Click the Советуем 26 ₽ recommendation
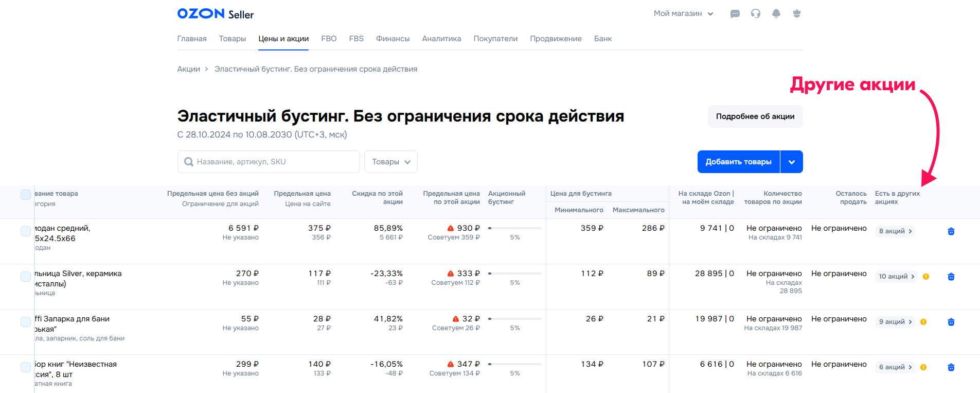This screenshot has height=393, width=980. (x=456, y=328)
